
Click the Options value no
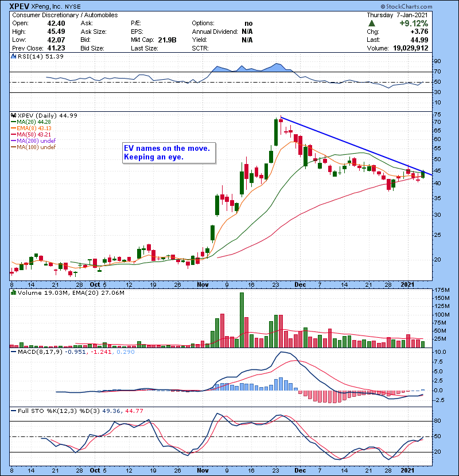click(248, 24)
